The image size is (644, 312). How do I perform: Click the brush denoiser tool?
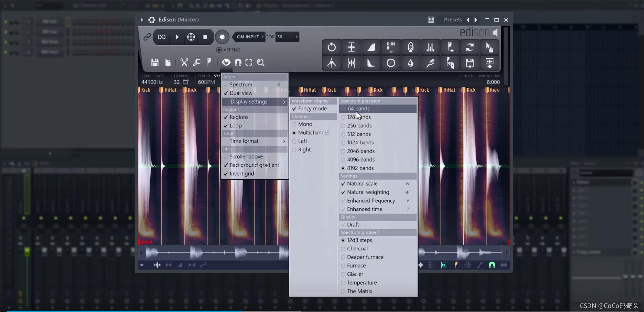430,63
